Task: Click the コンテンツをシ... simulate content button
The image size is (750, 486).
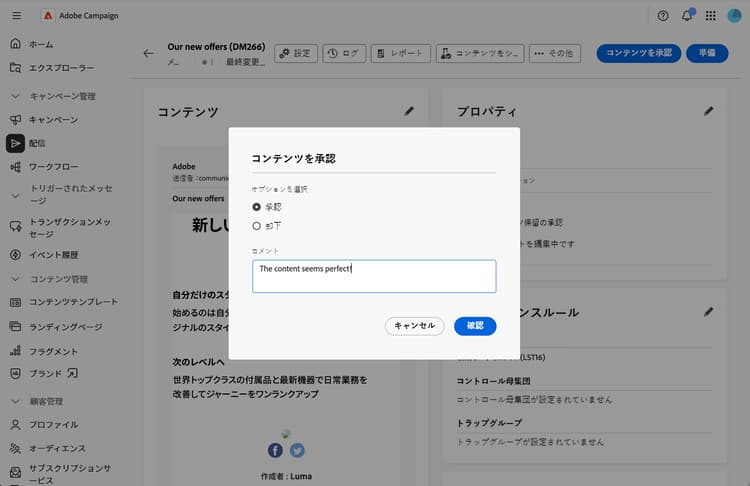Action: click(480, 53)
